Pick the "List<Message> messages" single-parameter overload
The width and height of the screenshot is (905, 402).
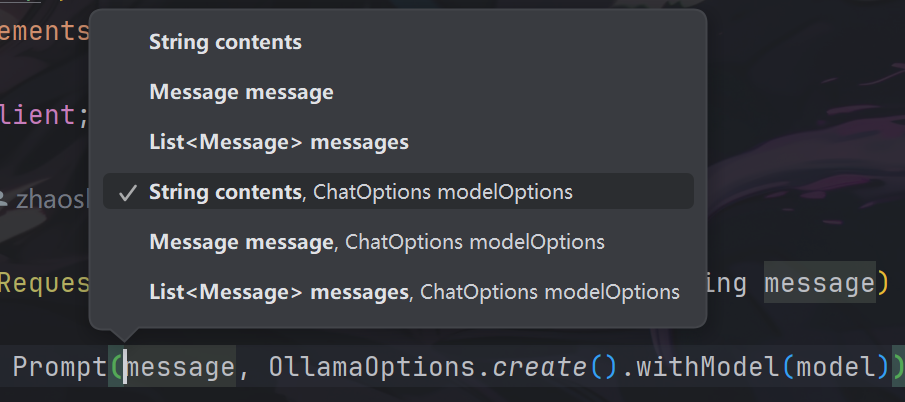(278, 143)
